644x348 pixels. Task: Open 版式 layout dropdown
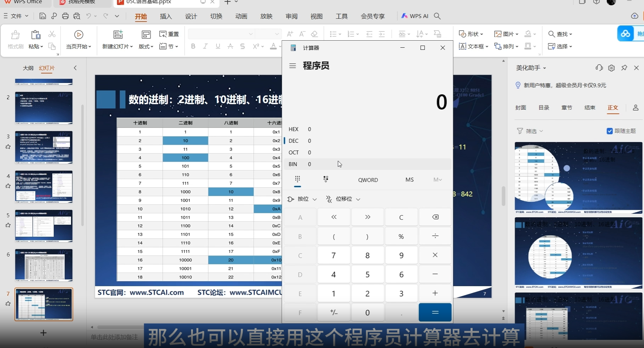tap(146, 47)
